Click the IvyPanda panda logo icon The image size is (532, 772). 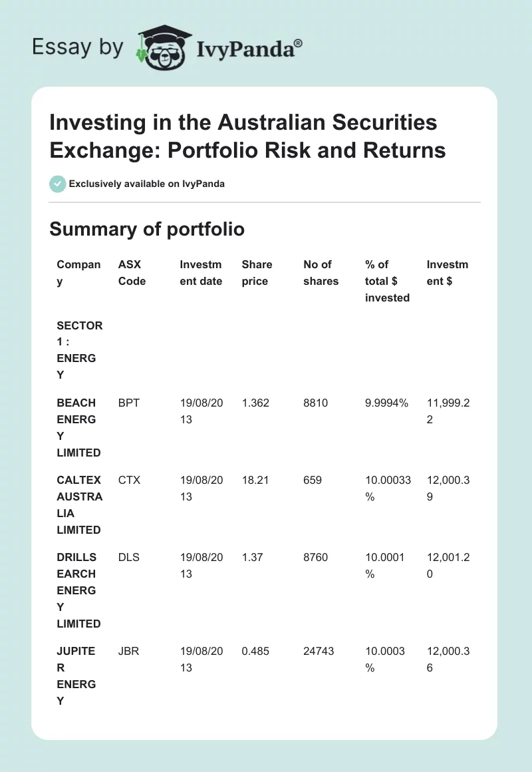point(164,47)
